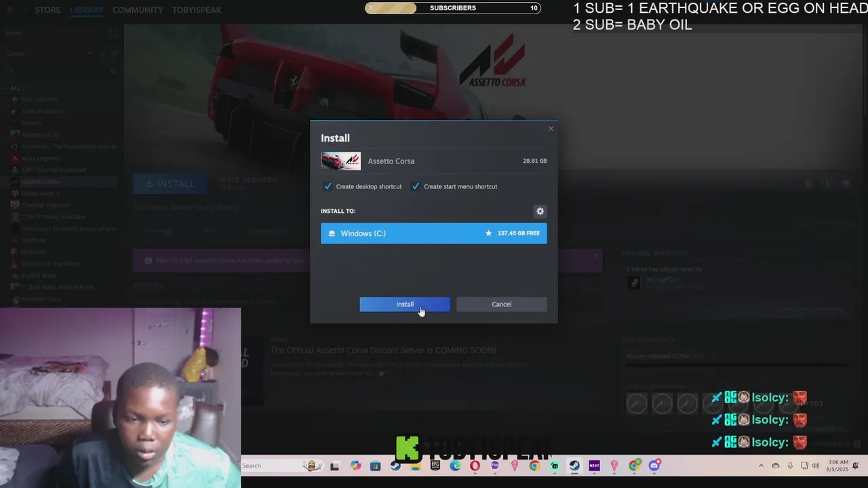Open the STORE tab in Steam

click(47, 10)
